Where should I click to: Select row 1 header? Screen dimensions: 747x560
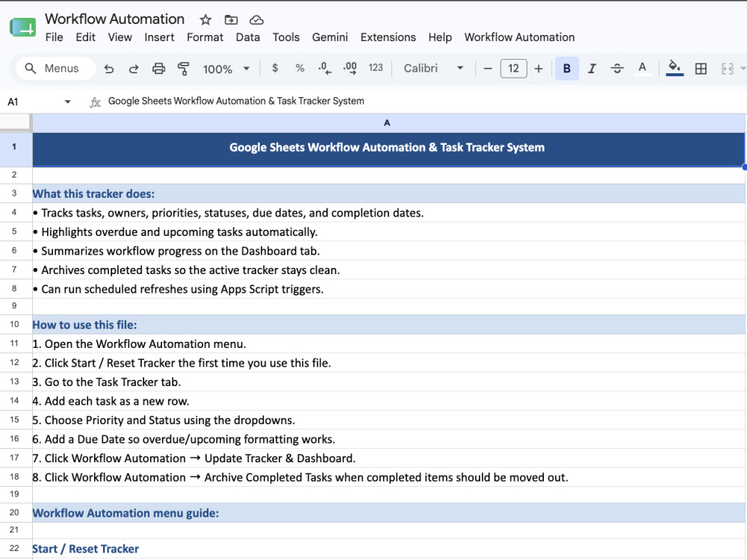pos(14,146)
